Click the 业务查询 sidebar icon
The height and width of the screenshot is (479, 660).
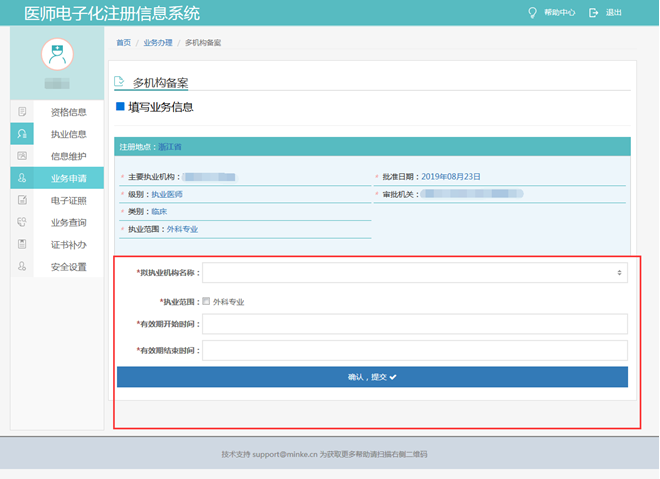(x=22, y=222)
